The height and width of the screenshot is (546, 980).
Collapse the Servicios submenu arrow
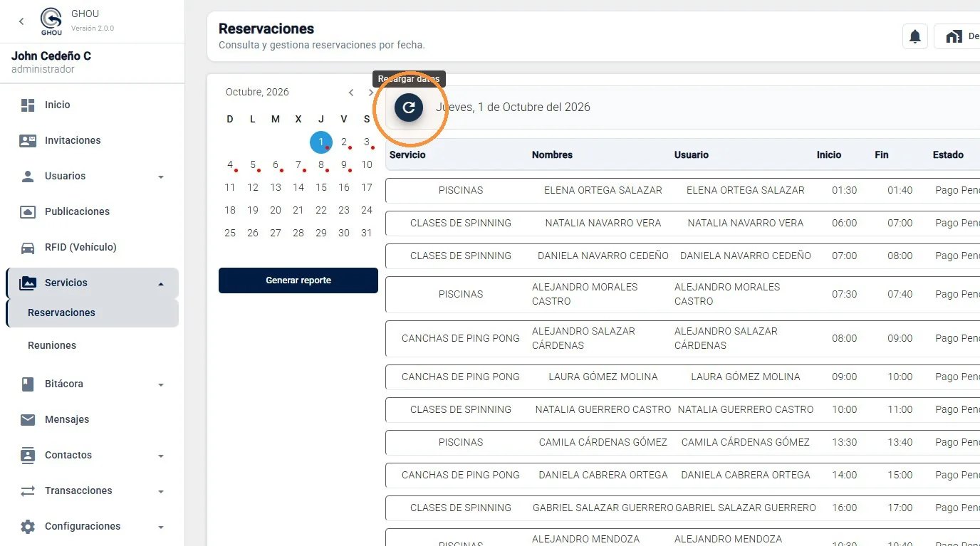click(161, 284)
